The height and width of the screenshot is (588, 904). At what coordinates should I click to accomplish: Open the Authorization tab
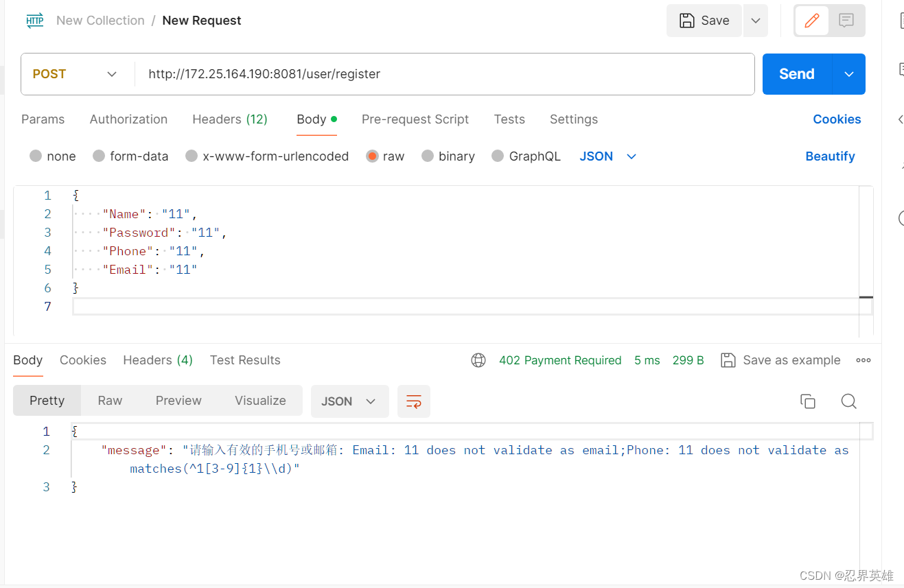click(128, 119)
